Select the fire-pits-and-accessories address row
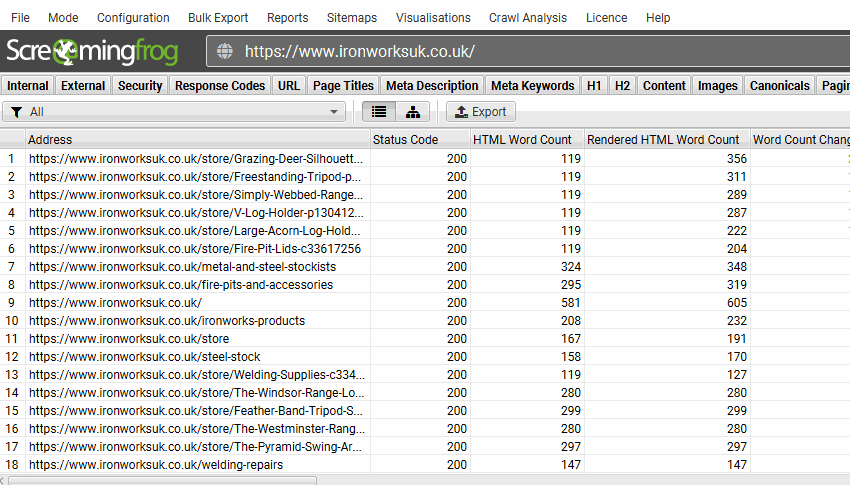Viewport: 850px width, 485px height. point(180,285)
